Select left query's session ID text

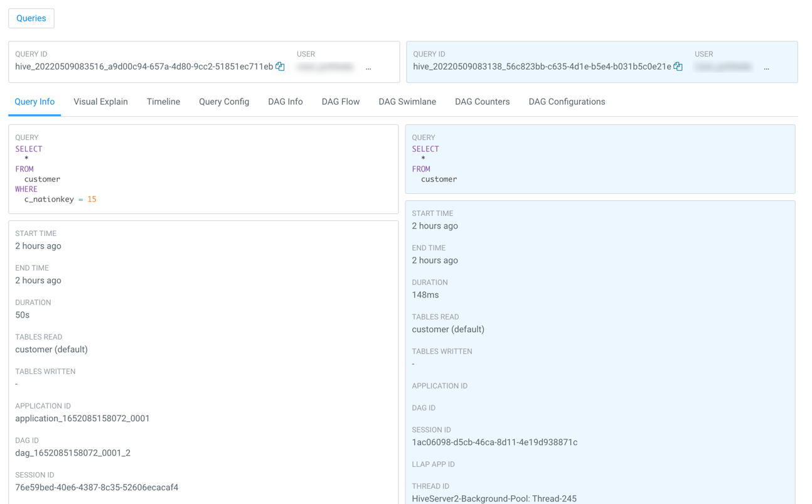[x=86, y=487]
